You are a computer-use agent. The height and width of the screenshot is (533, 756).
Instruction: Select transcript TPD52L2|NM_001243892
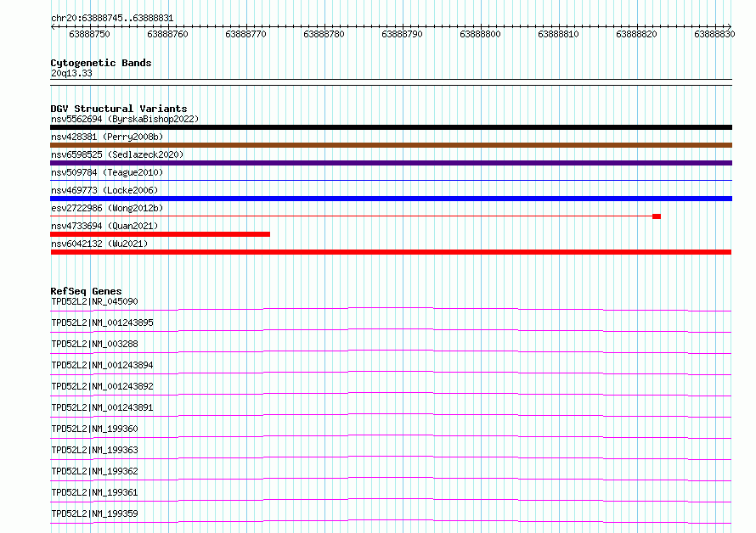coord(102,386)
